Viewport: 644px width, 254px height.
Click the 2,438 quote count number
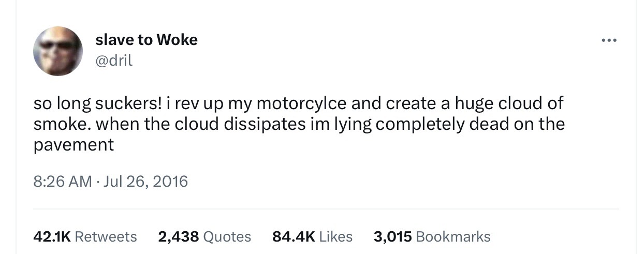[179, 236]
